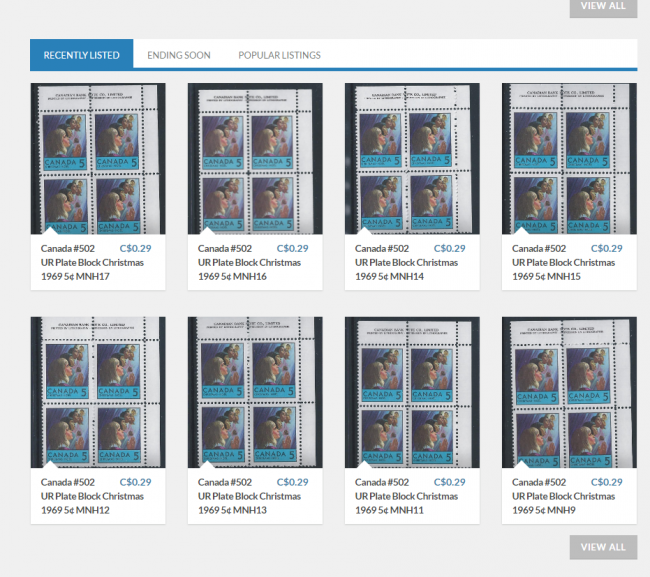Click the C$0.29 price on listing MNH13
650x577 pixels.
click(293, 482)
